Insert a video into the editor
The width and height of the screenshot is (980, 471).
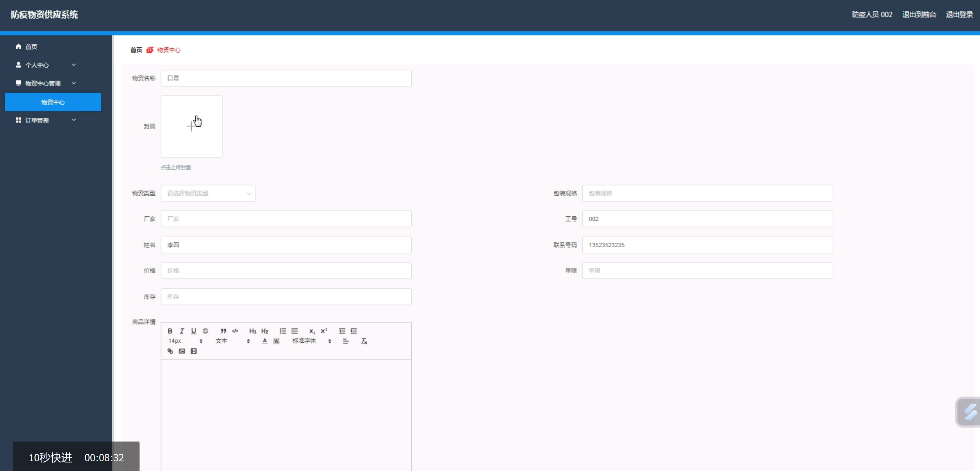click(x=193, y=351)
